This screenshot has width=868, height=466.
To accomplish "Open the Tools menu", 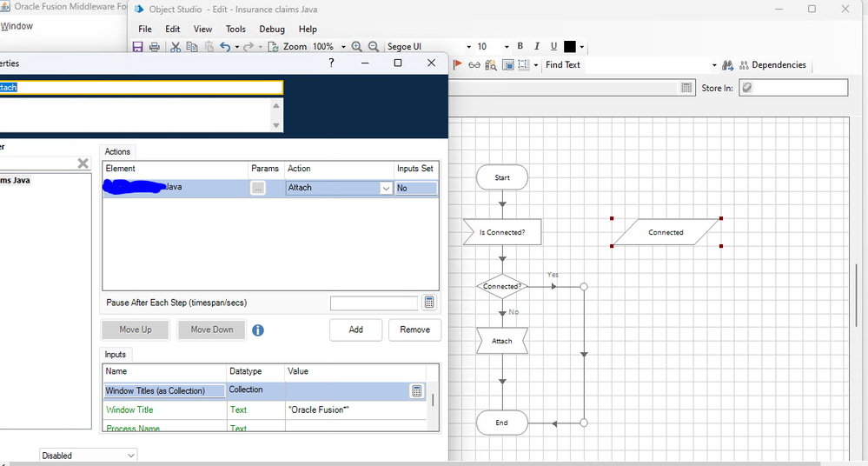I will pos(235,29).
